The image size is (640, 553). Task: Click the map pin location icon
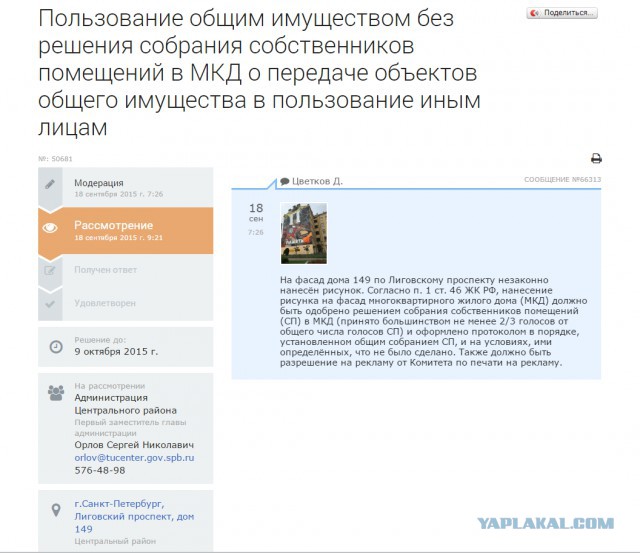[x=56, y=510]
